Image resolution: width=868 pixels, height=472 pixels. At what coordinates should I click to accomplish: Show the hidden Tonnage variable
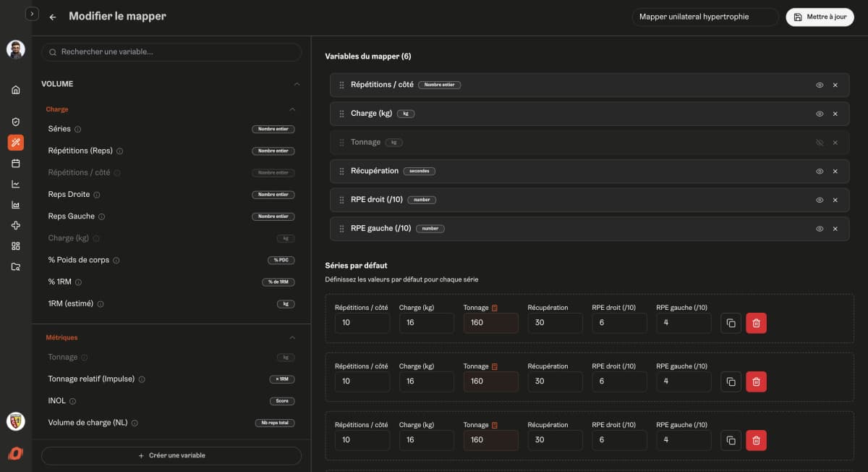pos(820,143)
